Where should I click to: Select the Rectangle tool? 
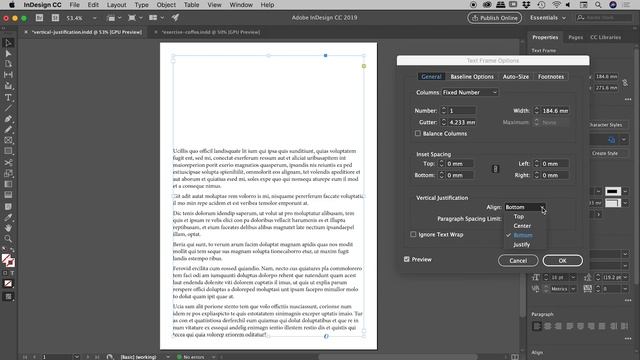pyautogui.click(x=8, y=151)
